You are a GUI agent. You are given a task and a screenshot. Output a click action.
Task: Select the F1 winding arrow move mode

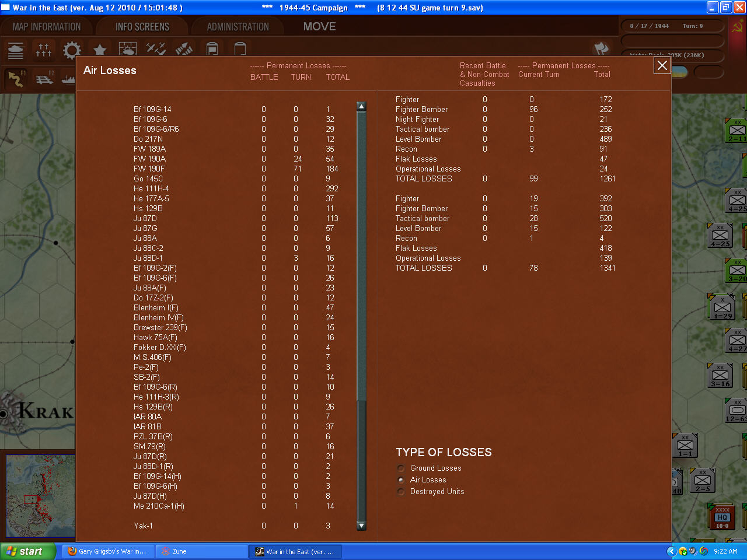(16, 79)
